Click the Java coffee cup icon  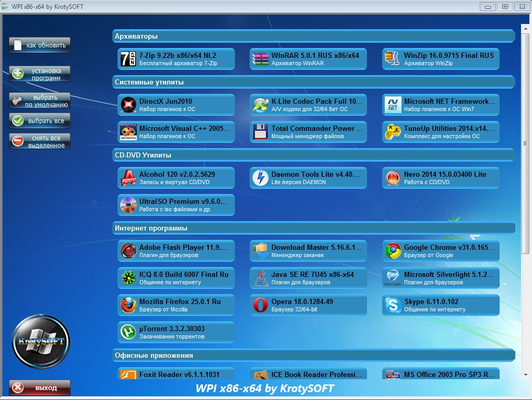click(260, 278)
